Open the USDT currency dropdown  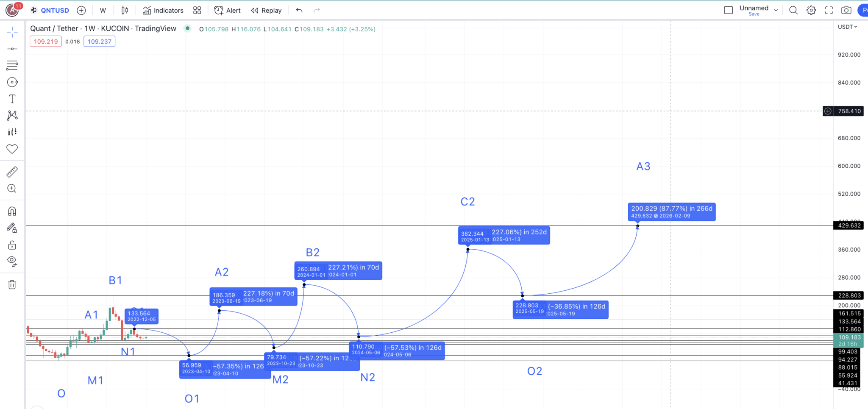847,27
